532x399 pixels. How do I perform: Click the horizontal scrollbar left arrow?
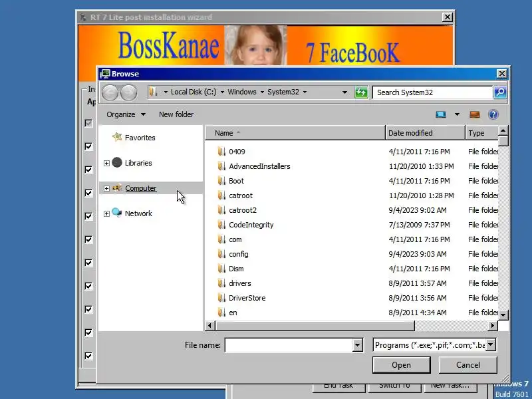click(210, 326)
